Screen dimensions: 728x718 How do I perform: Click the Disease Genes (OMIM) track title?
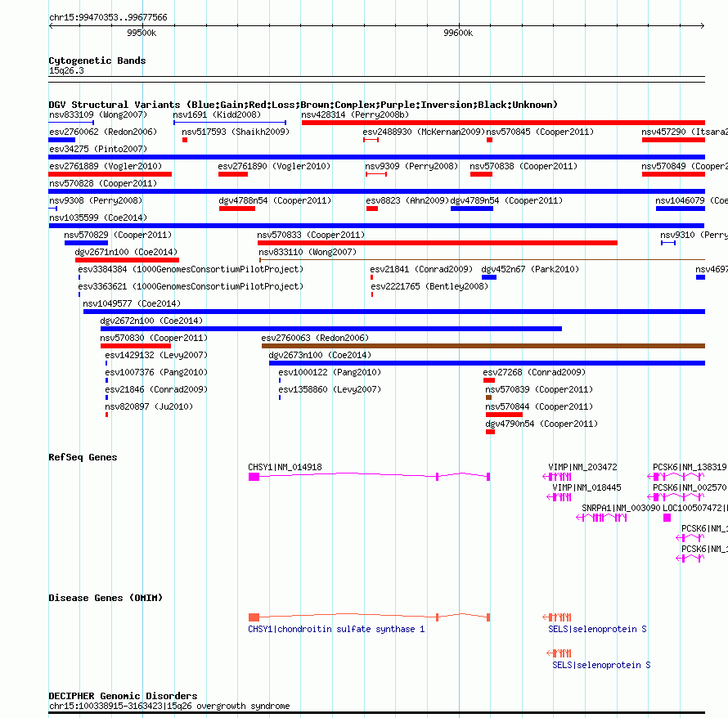(x=106, y=598)
